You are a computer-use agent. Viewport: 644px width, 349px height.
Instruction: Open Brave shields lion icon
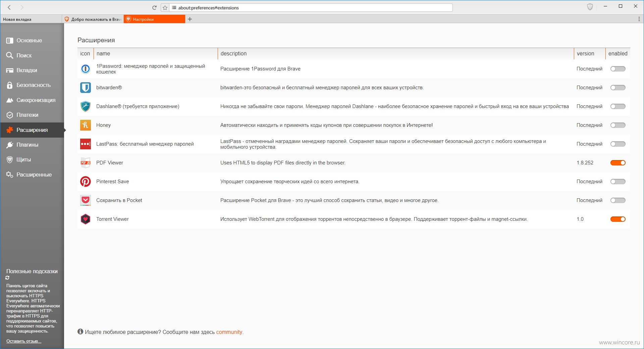(590, 7)
